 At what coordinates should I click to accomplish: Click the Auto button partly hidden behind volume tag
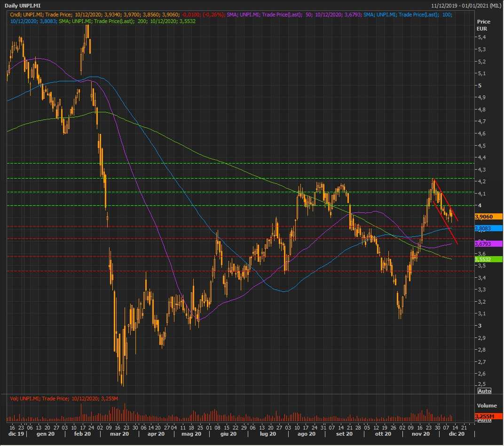(x=484, y=420)
